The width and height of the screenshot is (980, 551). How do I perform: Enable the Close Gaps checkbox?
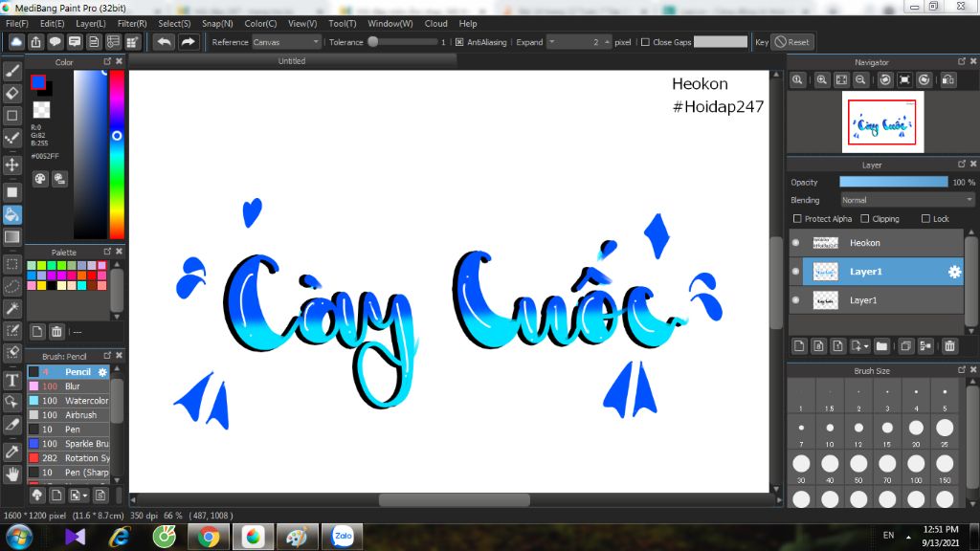pos(645,42)
